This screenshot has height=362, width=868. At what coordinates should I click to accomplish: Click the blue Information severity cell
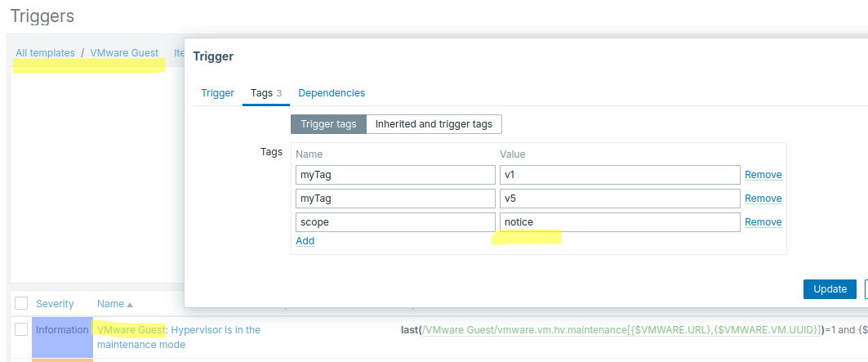click(x=62, y=330)
